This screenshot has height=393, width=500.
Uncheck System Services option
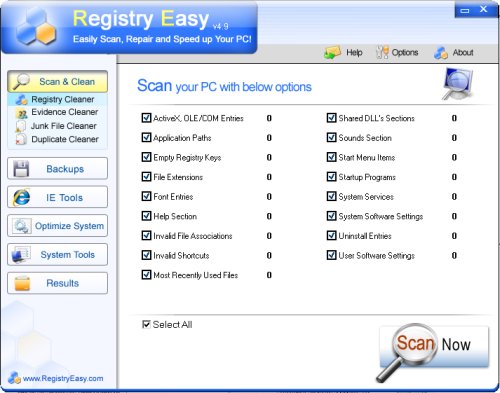click(331, 197)
